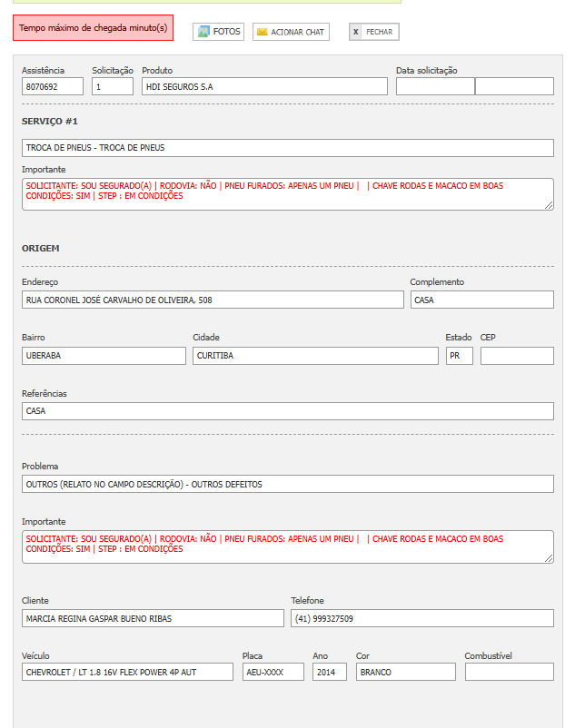Viewport: 575px width, 728px height.
Task: Open the FOTOS photo gallery
Action: [x=218, y=32]
